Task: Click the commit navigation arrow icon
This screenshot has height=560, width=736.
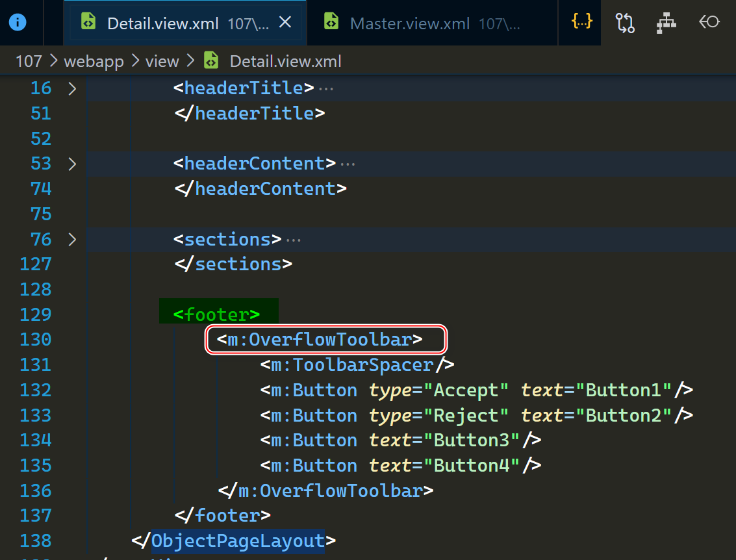Action: pos(709,23)
